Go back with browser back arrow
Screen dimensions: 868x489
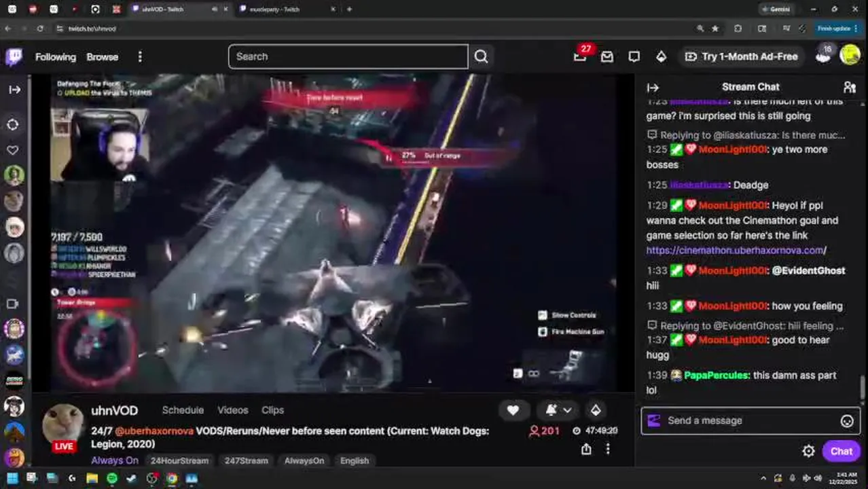tap(7, 29)
